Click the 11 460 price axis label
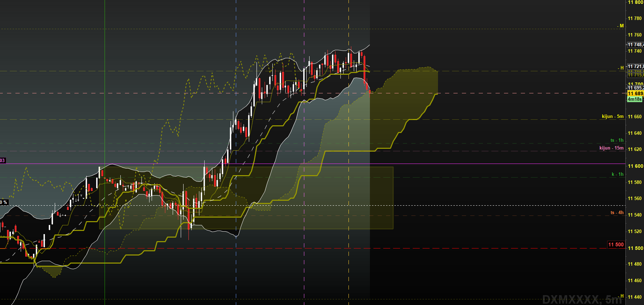644x305 pixels. pyautogui.click(x=635, y=281)
